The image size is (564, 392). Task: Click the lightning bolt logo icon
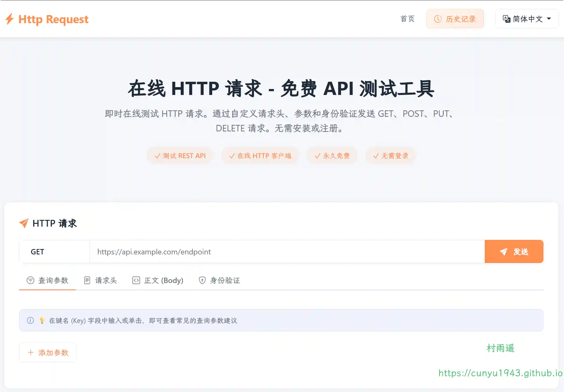[9, 19]
